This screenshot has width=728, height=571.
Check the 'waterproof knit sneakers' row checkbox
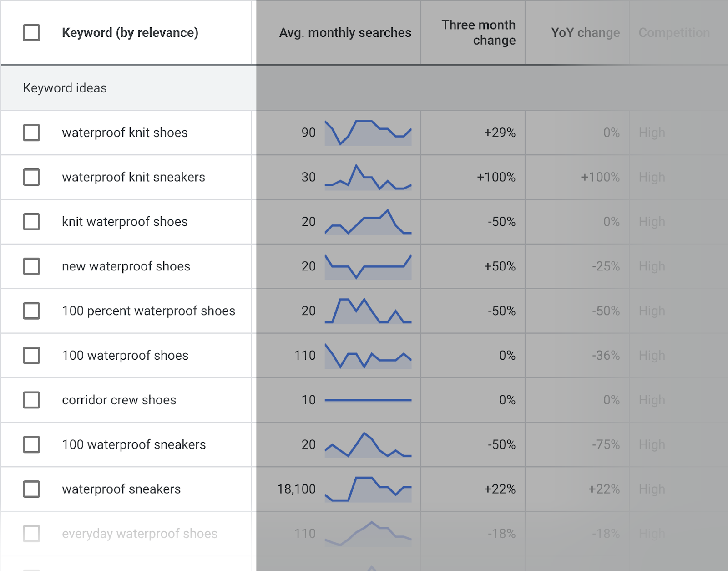[x=31, y=178]
